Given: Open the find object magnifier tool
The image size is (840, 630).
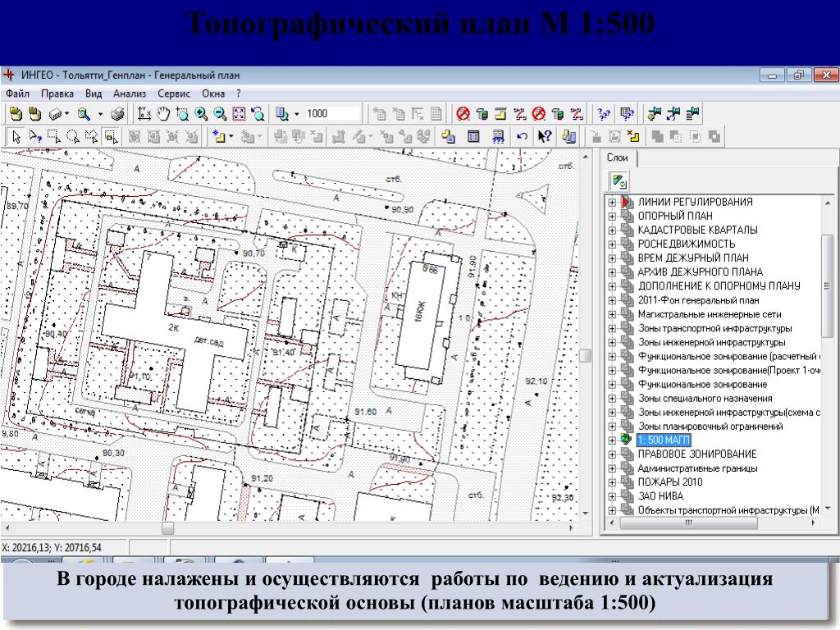Looking at the screenshot, I should [x=84, y=113].
